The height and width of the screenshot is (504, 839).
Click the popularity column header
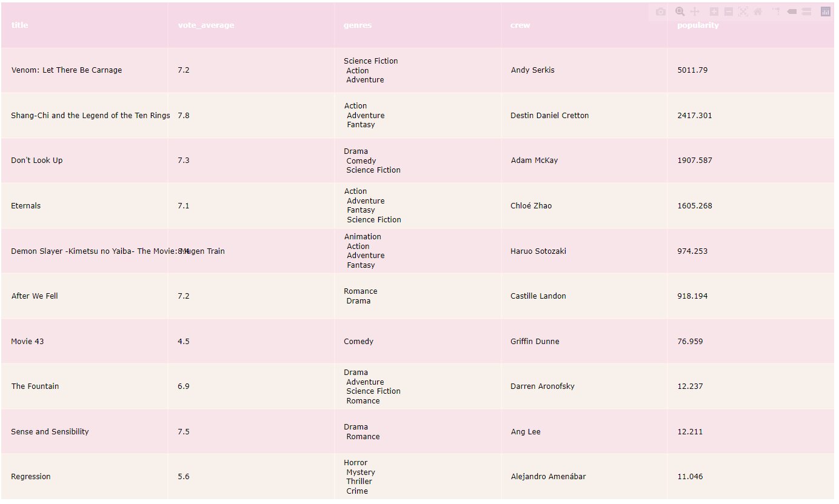pos(698,25)
